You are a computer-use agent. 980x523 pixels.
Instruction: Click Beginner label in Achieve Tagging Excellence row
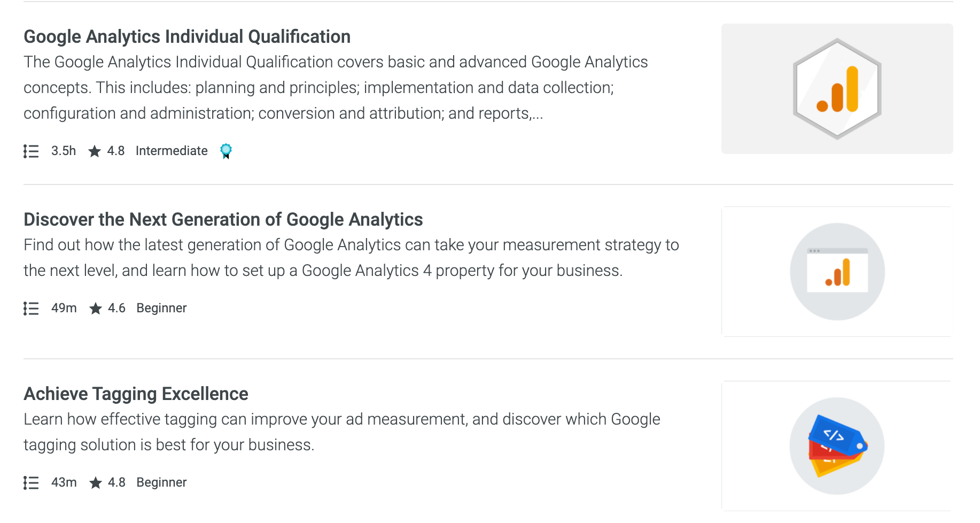pos(161,482)
